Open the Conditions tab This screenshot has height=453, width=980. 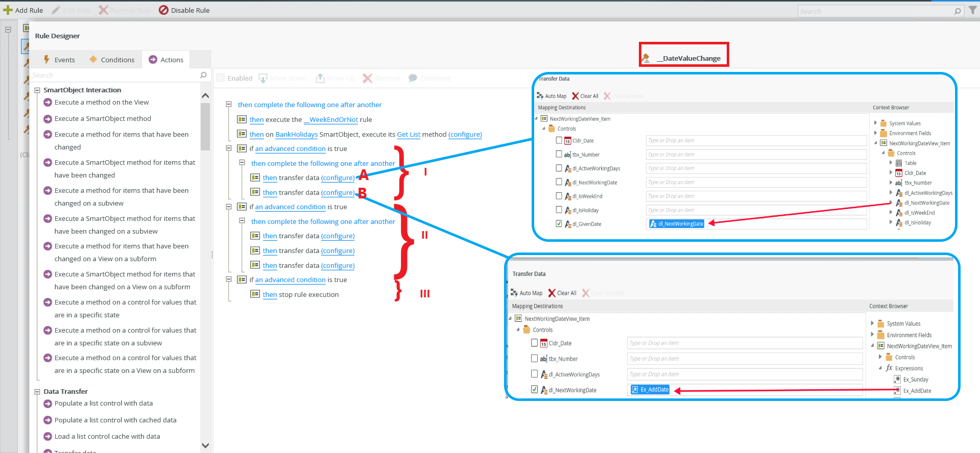coord(112,60)
